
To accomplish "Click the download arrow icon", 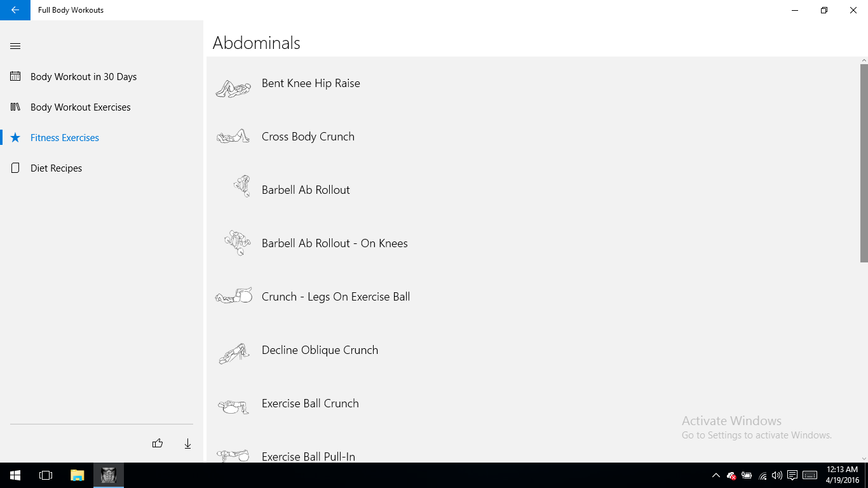I will click(187, 444).
